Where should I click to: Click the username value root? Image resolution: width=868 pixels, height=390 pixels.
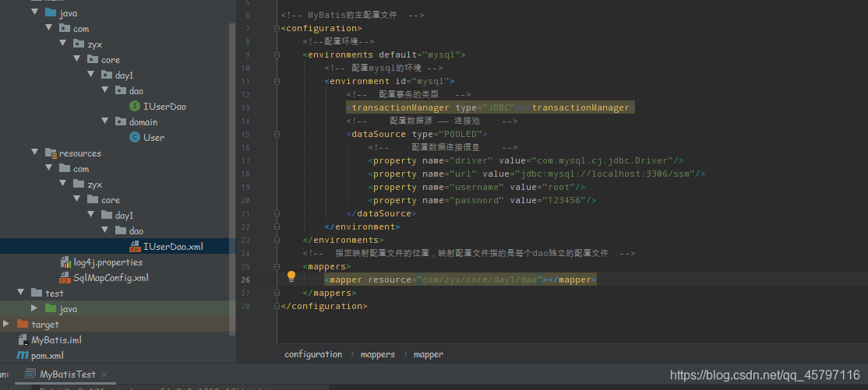pyautogui.click(x=559, y=187)
